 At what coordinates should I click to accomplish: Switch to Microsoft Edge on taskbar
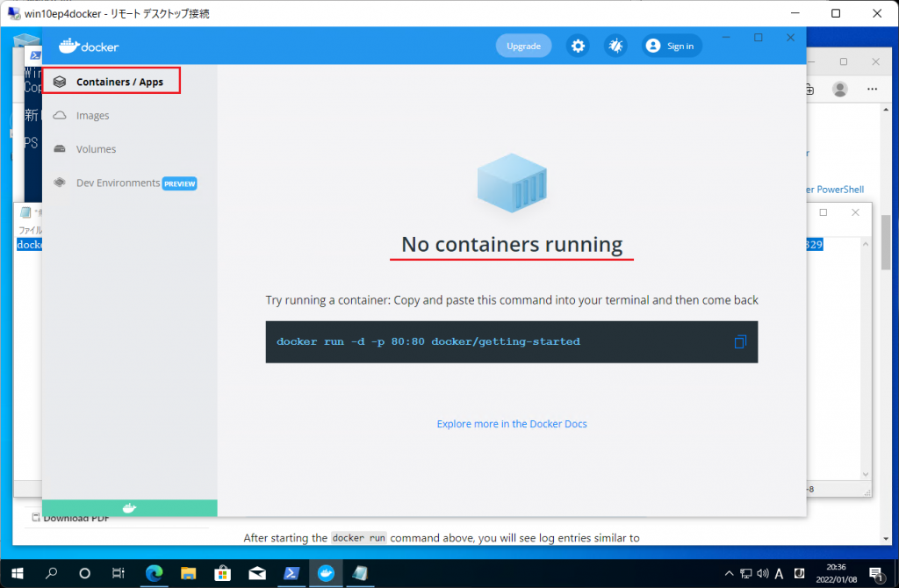coord(154,573)
